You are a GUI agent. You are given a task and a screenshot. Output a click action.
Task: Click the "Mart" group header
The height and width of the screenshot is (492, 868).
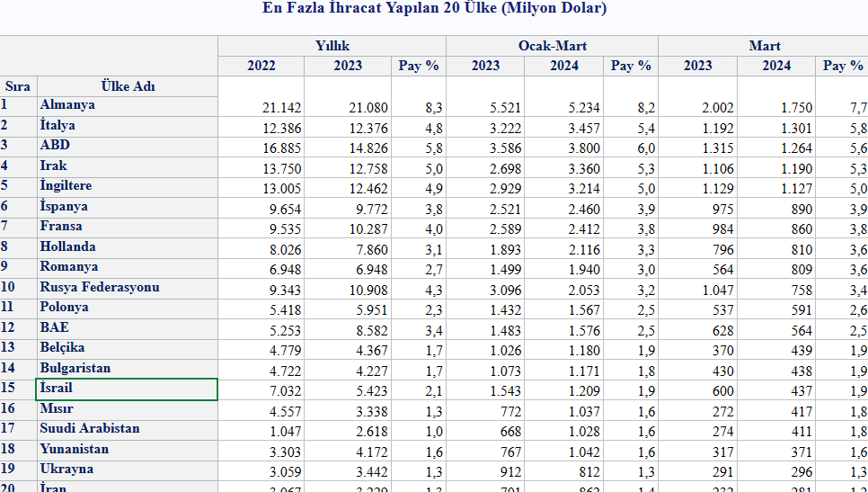[764, 46]
